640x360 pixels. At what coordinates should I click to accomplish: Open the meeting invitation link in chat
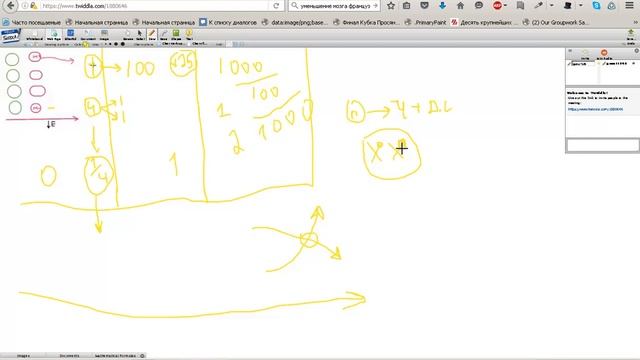[x=595, y=109]
